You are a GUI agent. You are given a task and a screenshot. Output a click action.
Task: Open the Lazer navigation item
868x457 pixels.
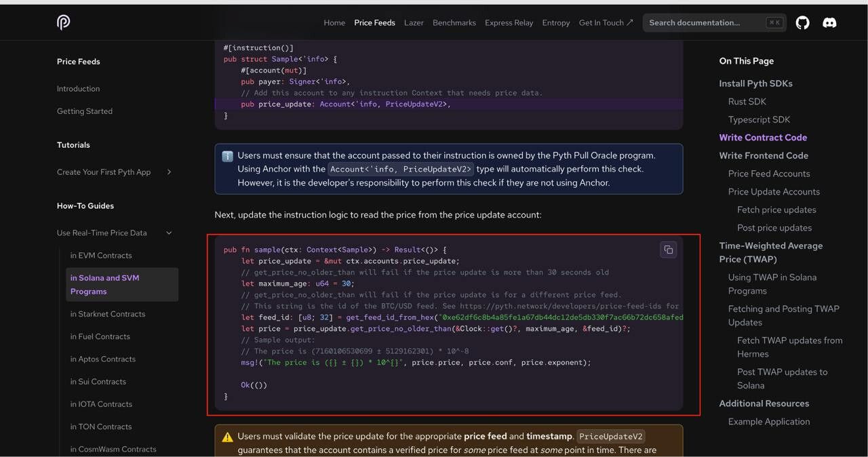tap(414, 22)
